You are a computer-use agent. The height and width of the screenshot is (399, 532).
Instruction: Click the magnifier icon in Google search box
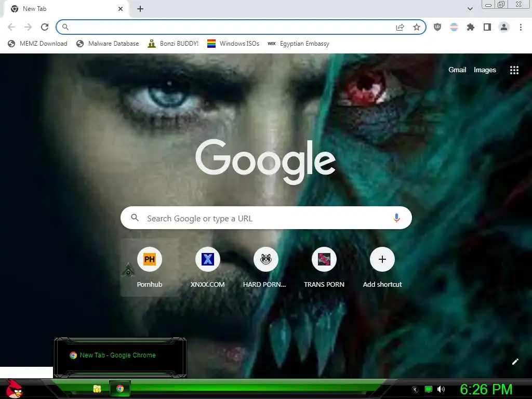point(135,218)
